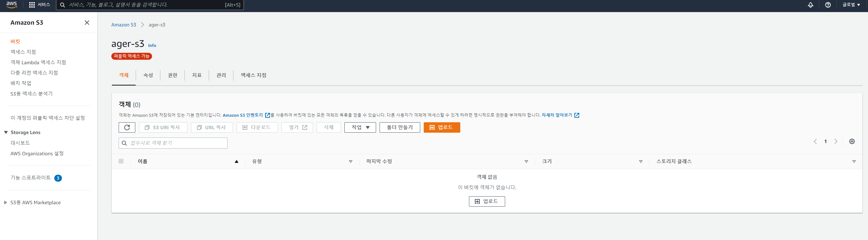Click the 폴더 만들기 button

click(400, 127)
